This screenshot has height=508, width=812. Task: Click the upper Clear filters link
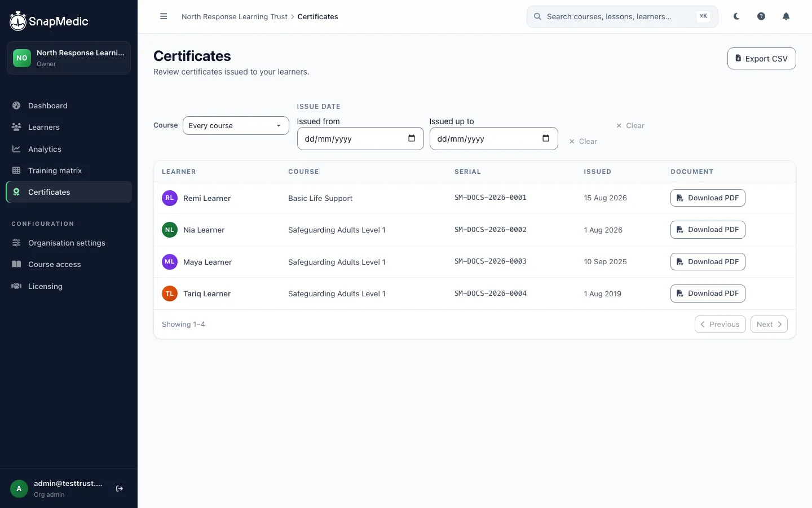[x=630, y=126]
